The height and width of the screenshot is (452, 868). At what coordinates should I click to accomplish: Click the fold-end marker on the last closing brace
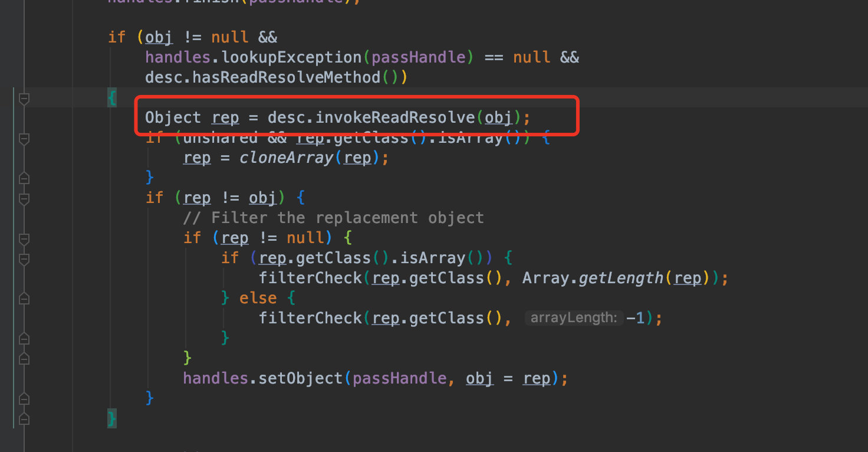tap(24, 418)
